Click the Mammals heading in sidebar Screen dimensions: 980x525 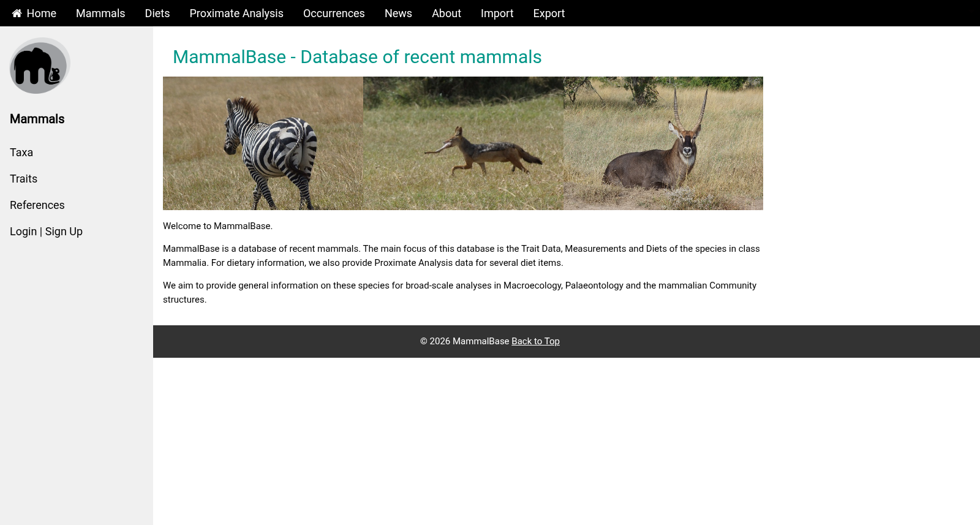click(x=37, y=119)
